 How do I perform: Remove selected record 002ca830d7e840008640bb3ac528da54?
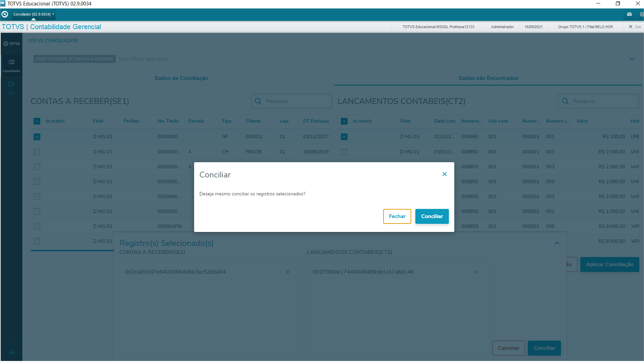coord(288,272)
